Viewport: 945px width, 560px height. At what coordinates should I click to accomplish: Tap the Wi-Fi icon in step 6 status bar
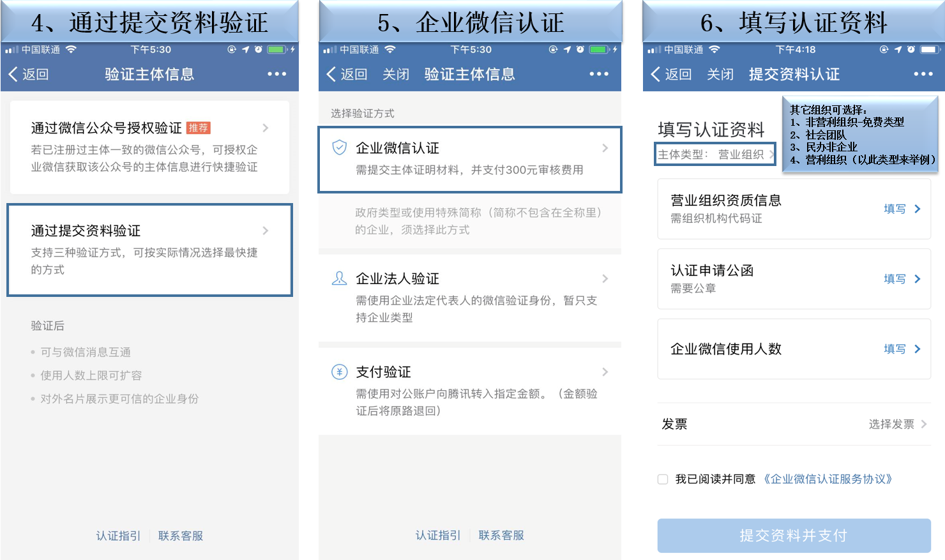[x=714, y=49]
